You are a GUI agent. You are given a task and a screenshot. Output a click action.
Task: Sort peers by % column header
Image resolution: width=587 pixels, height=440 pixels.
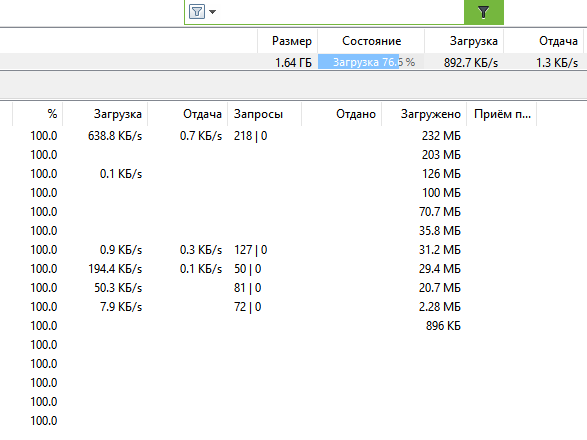[x=37, y=114]
